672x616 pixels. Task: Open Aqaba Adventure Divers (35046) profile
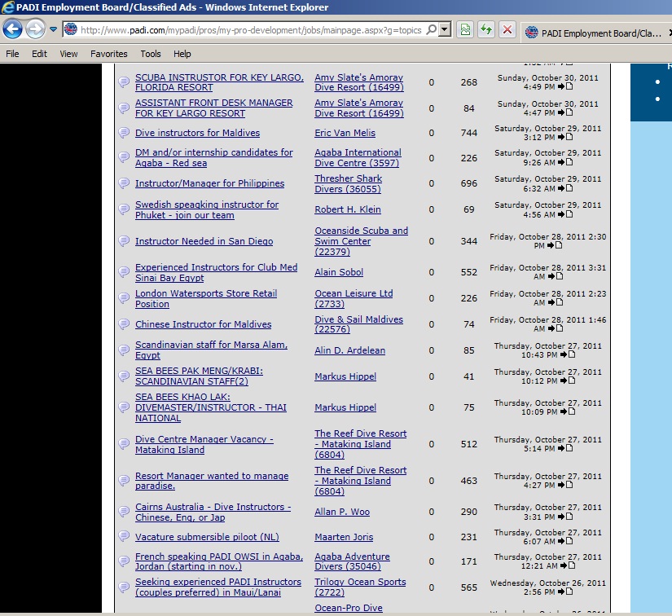(x=352, y=561)
